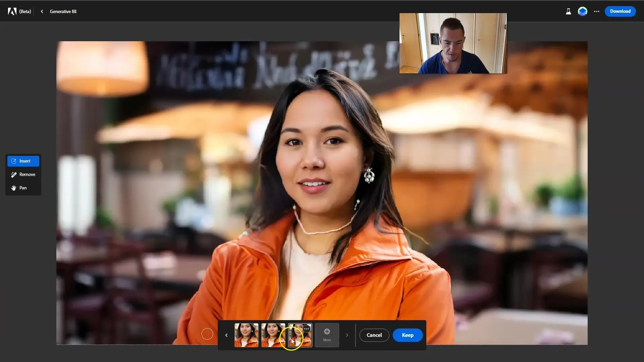Go back with the arrow beside Generative fill
The image size is (644, 362).
click(42, 11)
